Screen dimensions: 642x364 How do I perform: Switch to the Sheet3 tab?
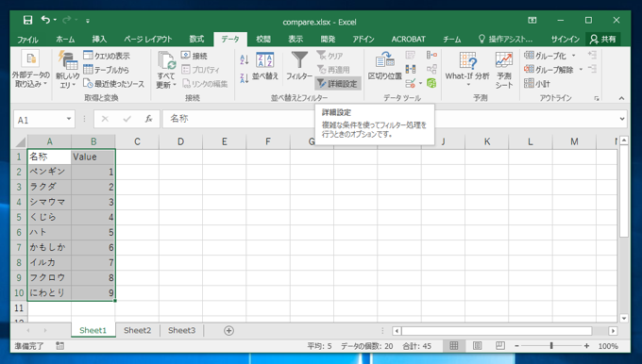pyautogui.click(x=182, y=330)
